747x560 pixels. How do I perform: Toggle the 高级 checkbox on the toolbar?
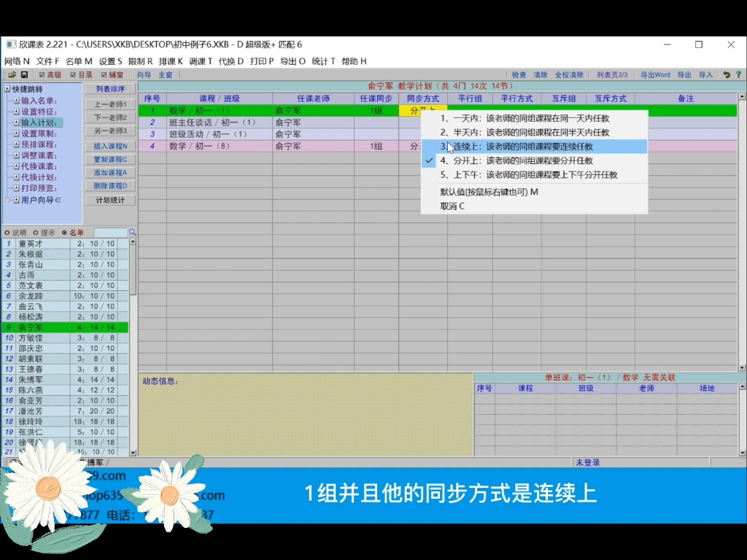click(x=42, y=74)
